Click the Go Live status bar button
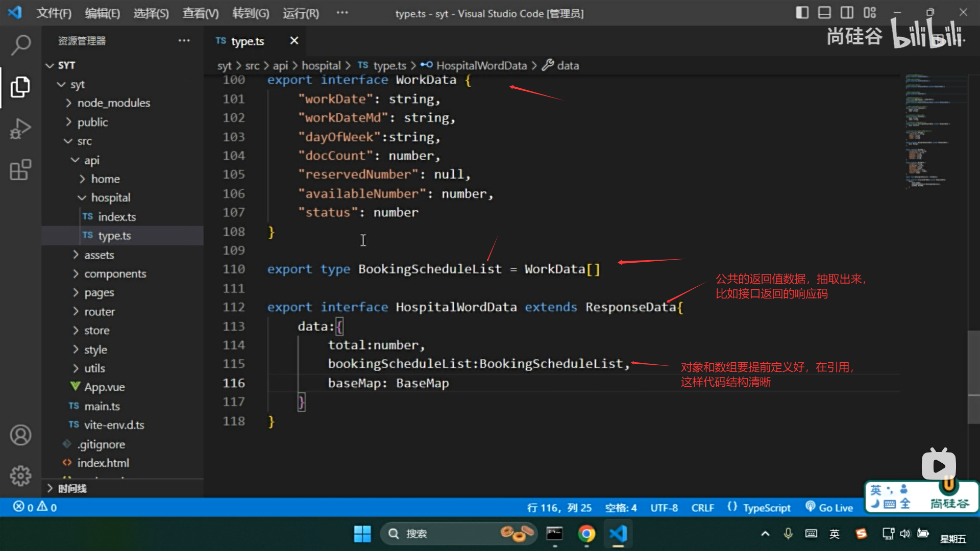Viewport: 980px width, 551px height. point(829,508)
